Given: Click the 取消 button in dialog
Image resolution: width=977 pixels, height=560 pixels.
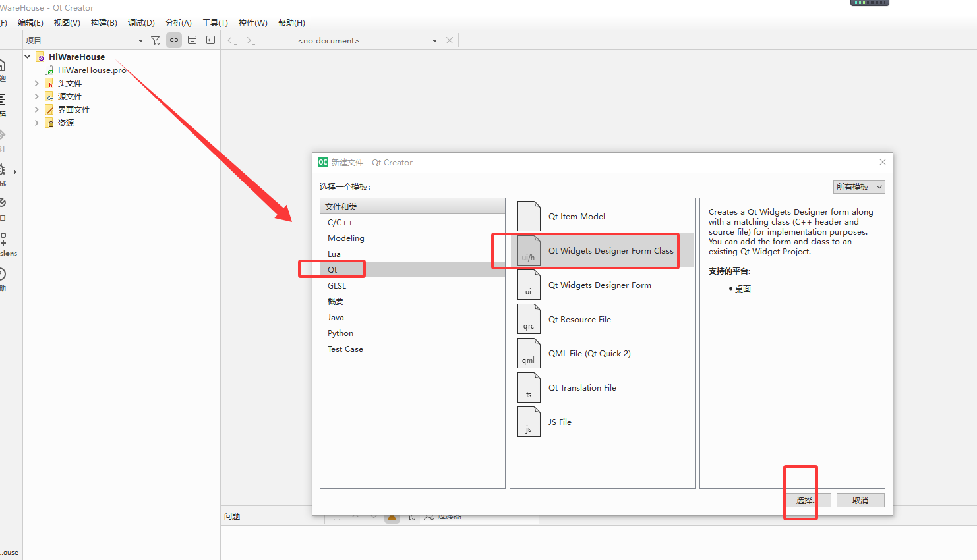Looking at the screenshot, I should (x=860, y=501).
